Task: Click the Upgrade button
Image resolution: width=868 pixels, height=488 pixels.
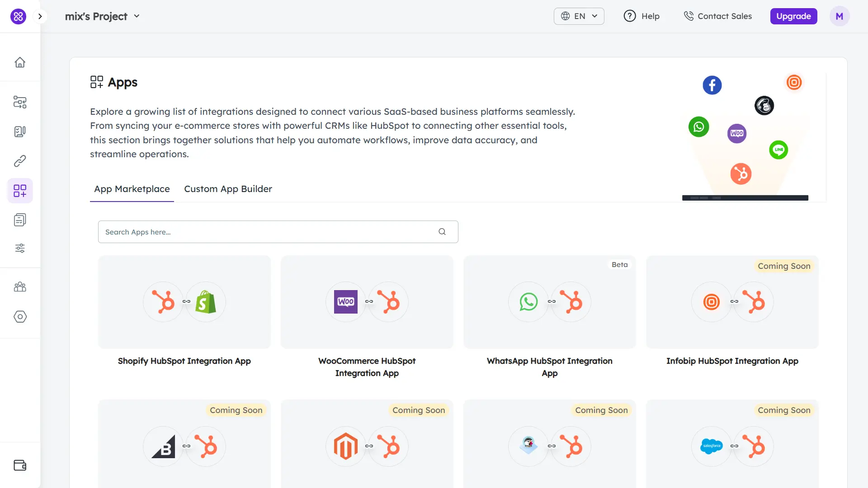Action: [x=793, y=16]
